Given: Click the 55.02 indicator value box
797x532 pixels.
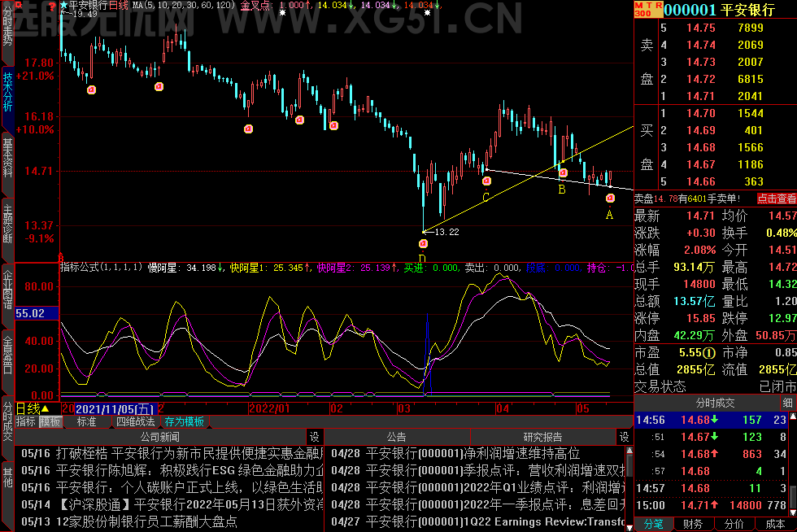Looking at the screenshot, I should coord(37,313).
